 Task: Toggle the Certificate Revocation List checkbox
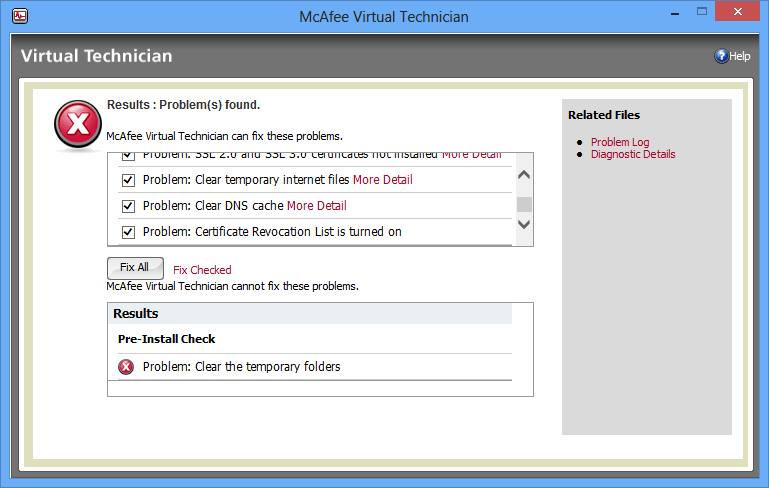point(128,232)
